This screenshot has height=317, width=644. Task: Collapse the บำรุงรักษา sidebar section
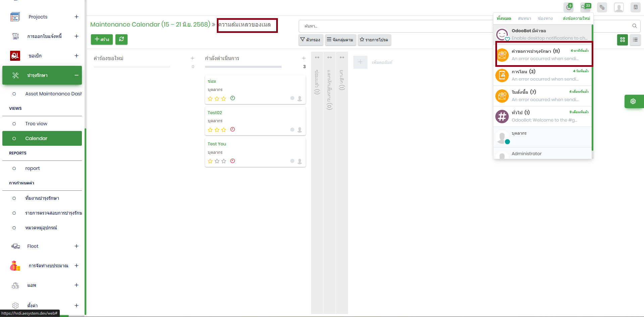tap(77, 75)
